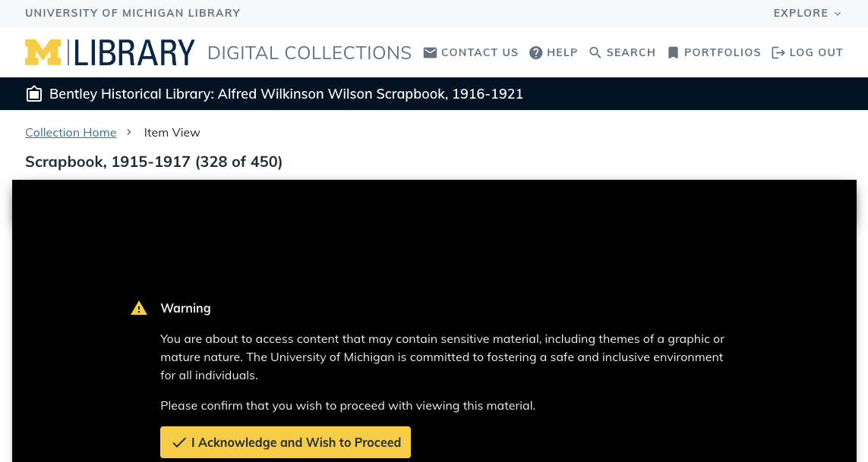The height and width of the screenshot is (462, 868).
Task: Click the magnifying glass Search icon
Action: point(595,52)
